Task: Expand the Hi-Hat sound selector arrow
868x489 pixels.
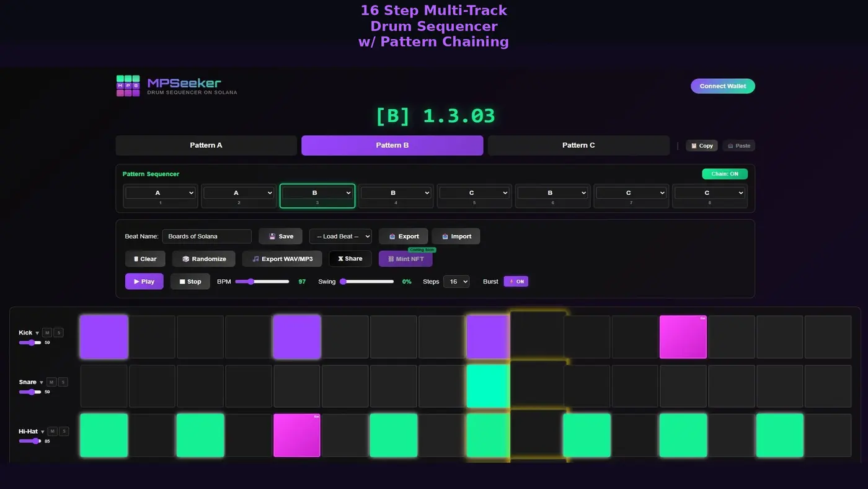Action: click(43, 432)
